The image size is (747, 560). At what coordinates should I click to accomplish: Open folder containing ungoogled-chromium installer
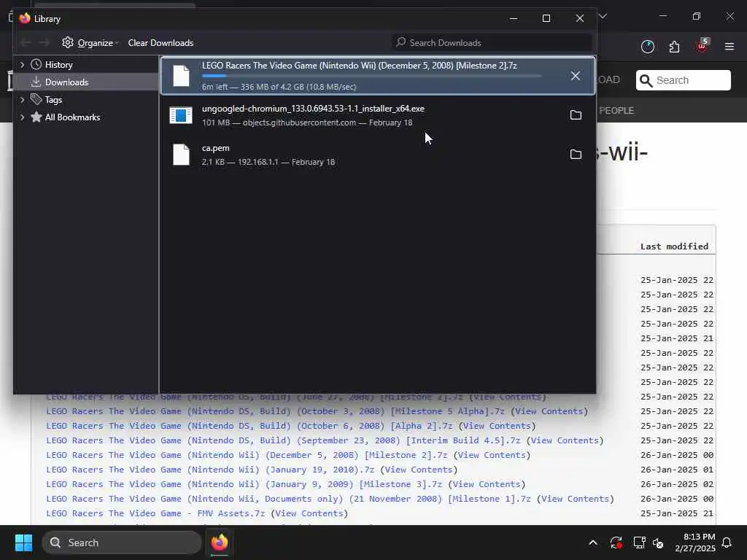coord(576,114)
